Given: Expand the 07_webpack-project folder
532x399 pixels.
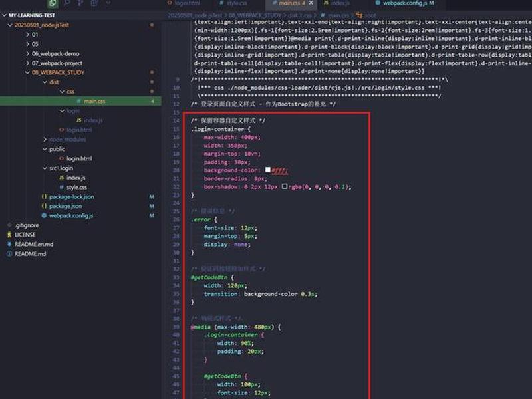Looking at the screenshot, I should click(x=27, y=63).
